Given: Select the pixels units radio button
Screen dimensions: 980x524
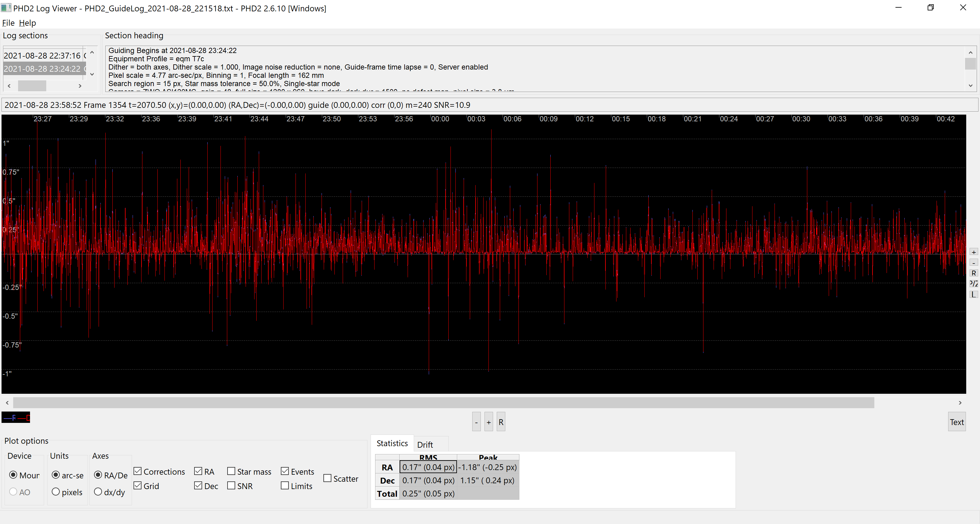Looking at the screenshot, I should pos(56,492).
